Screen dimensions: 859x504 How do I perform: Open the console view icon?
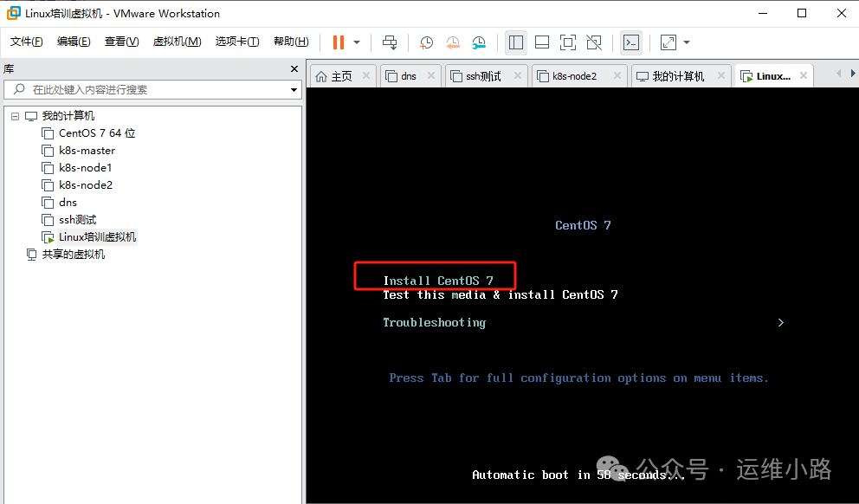[x=631, y=42]
